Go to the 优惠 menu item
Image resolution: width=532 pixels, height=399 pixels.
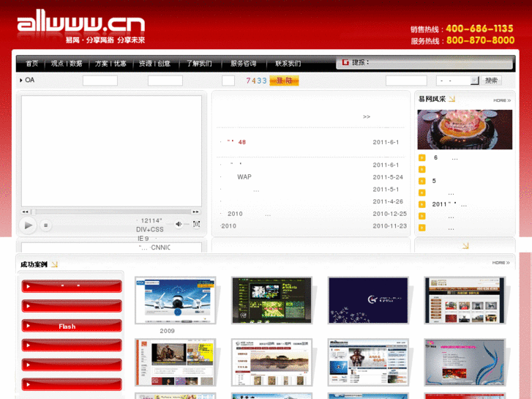click(120, 64)
